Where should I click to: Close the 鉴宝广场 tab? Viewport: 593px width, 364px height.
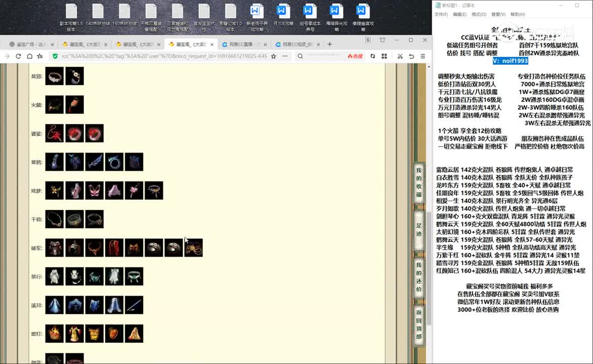pos(52,44)
